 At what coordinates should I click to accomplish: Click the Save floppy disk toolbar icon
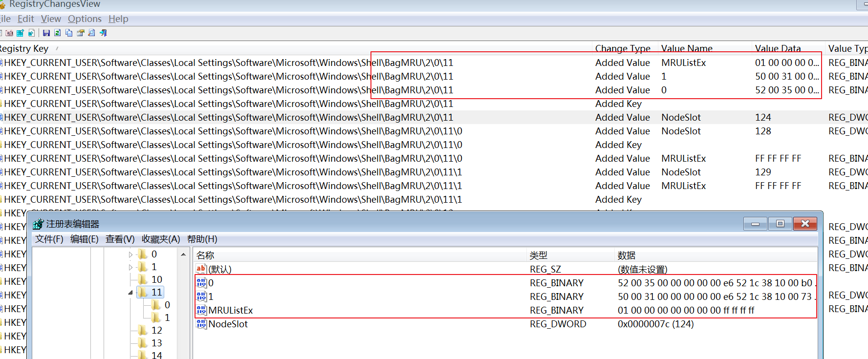click(x=46, y=33)
